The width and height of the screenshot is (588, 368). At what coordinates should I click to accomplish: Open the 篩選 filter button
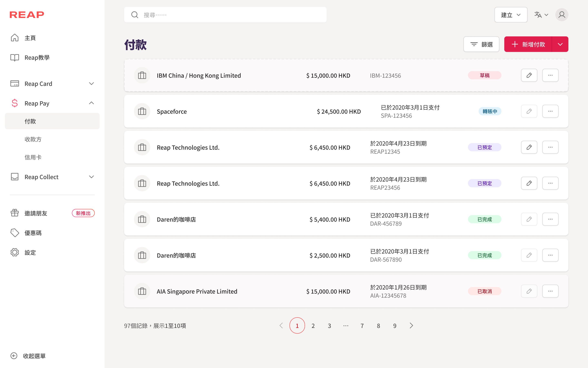(x=481, y=44)
